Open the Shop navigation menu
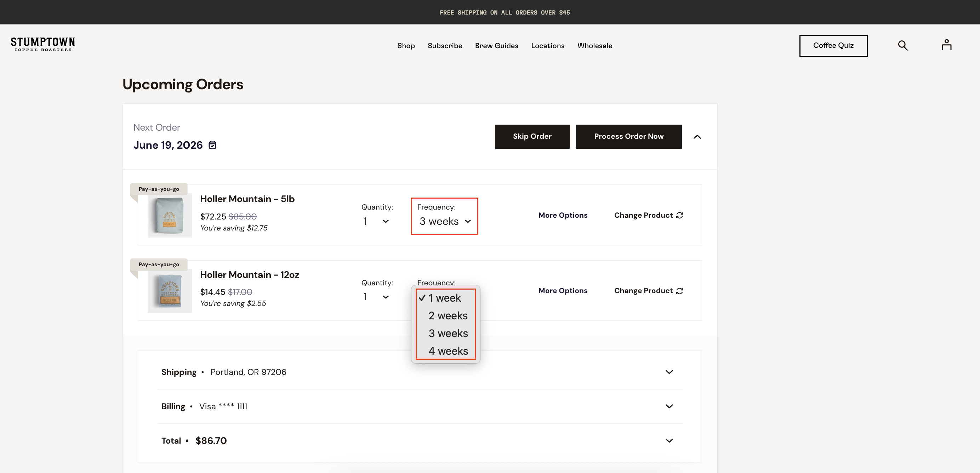The image size is (980, 473). click(x=406, y=46)
